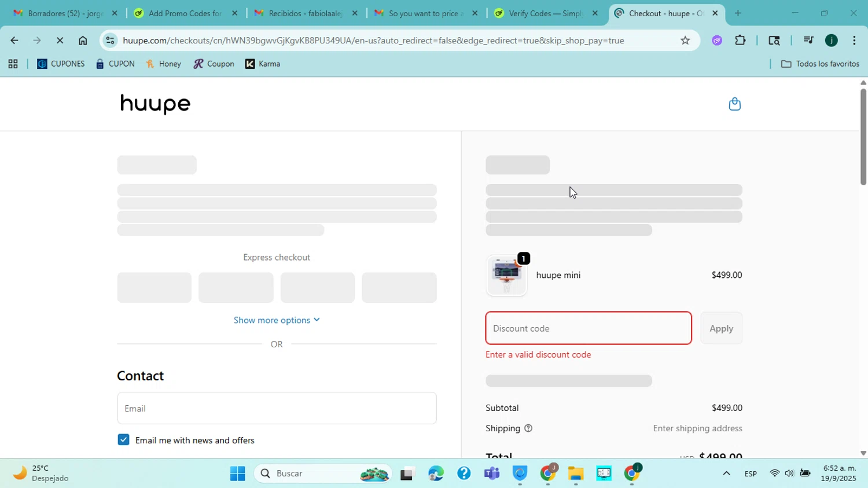Open the Snipping Tool taskbar icon

[604, 474]
